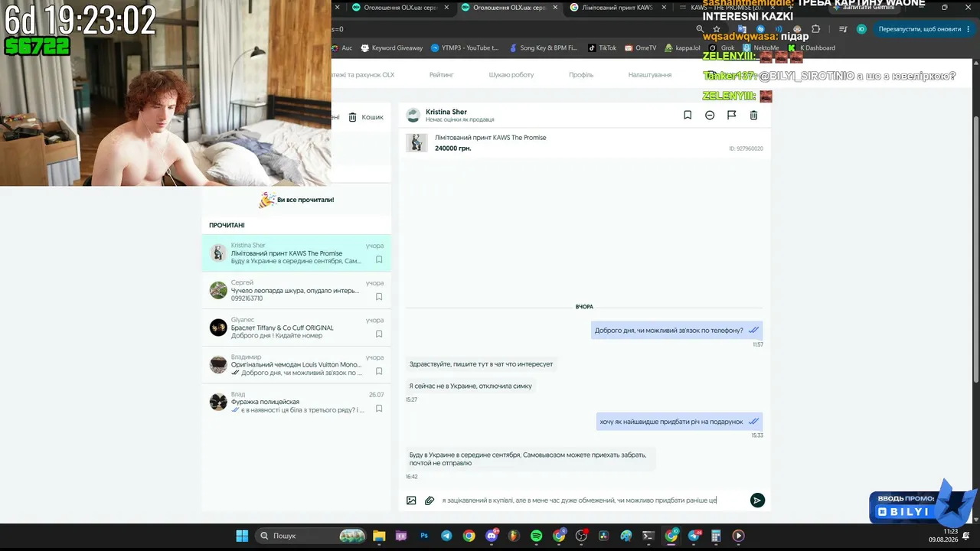Open the K Dashboard bookmark
The height and width of the screenshot is (551, 980).
pyautogui.click(x=812, y=47)
